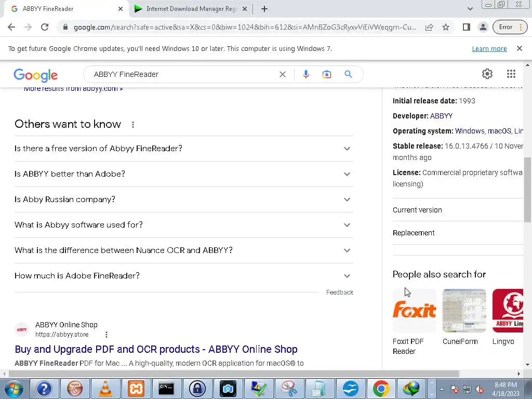Switch to Internet Download Manager tab
532x399 pixels.
(190, 9)
